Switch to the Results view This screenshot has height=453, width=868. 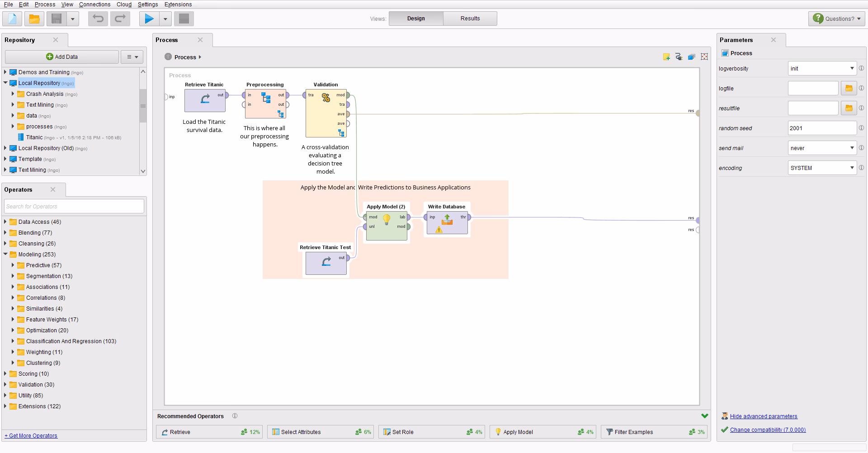pyautogui.click(x=470, y=18)
